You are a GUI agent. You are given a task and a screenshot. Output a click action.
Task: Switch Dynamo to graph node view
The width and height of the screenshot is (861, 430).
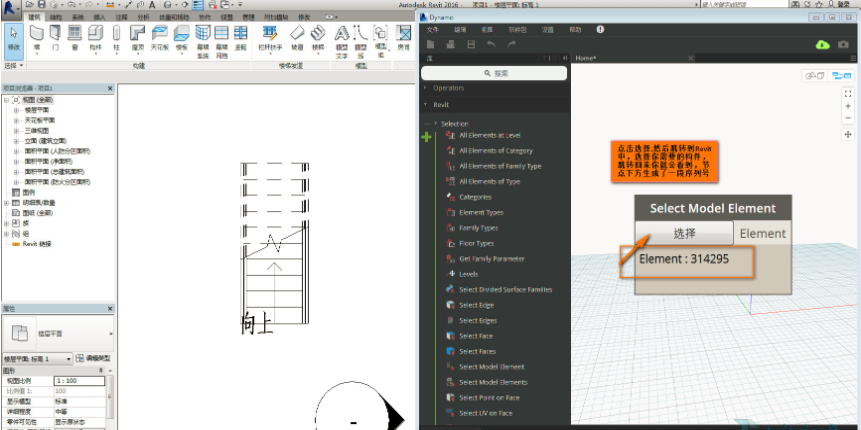pyautogui.click(x=841, y=76)
